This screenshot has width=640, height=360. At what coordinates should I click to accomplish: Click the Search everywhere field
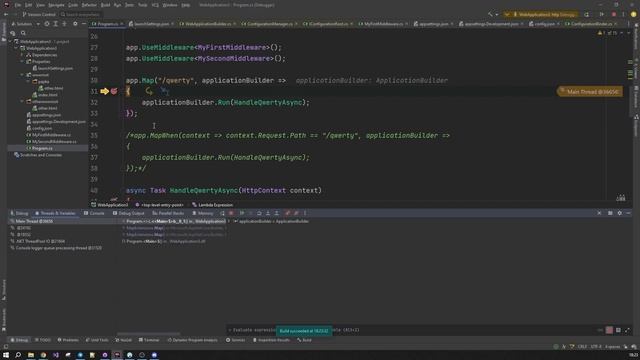click(x=80, y=14)
